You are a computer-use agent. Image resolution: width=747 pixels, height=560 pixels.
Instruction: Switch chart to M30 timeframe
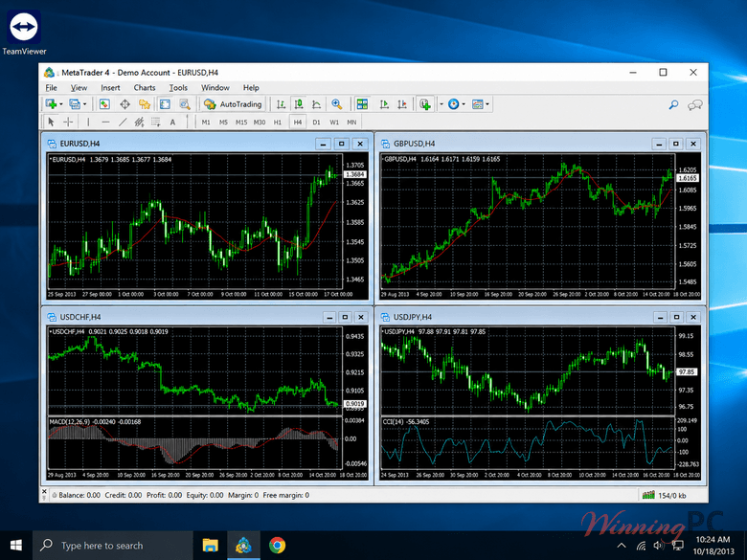260,122
